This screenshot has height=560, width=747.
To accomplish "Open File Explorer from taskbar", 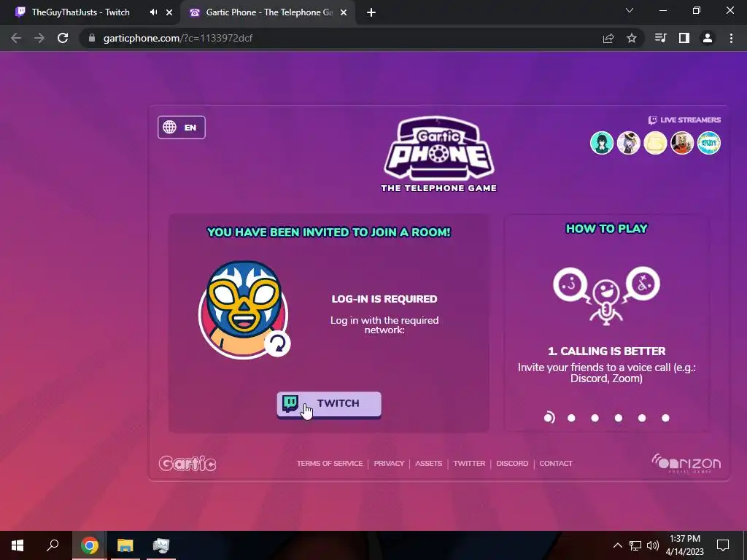I will (x=125, y=545).
